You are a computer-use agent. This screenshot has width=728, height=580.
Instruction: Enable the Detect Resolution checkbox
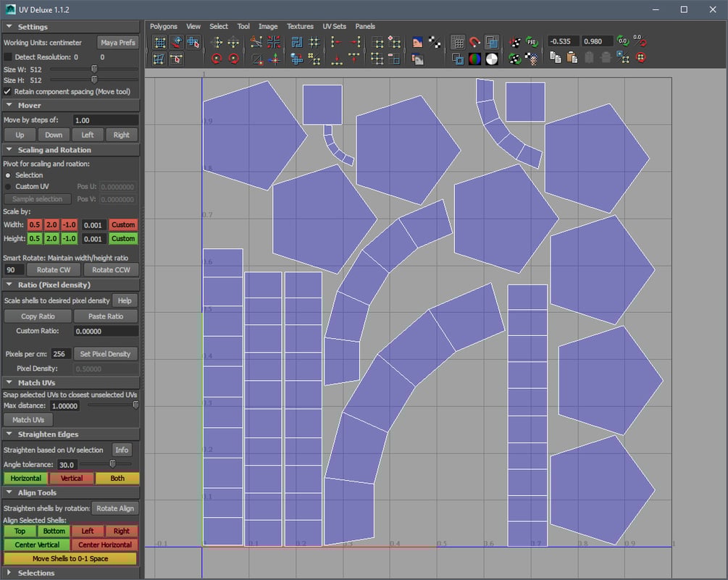(x=7, y=56)
